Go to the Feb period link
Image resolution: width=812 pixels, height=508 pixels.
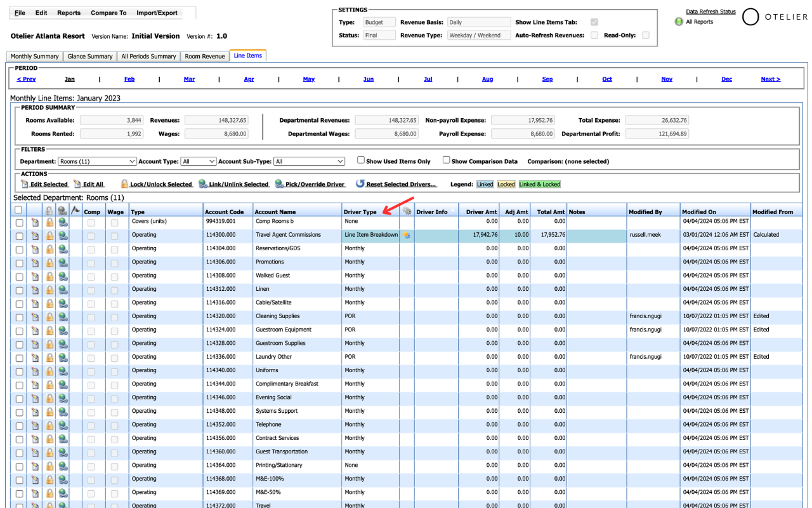(129, 79)
